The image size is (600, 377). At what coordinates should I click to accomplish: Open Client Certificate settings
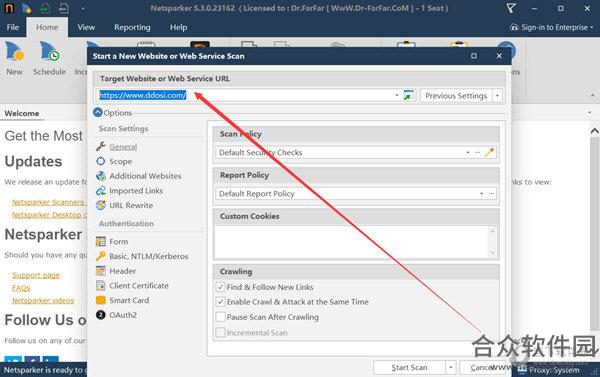139,286
